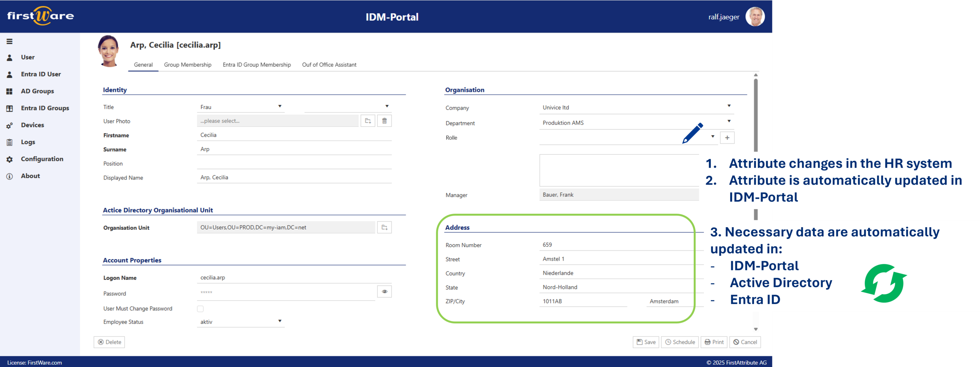Delete user photo with trash icon
The image size is (980, 367).
(x=384, y=121)
